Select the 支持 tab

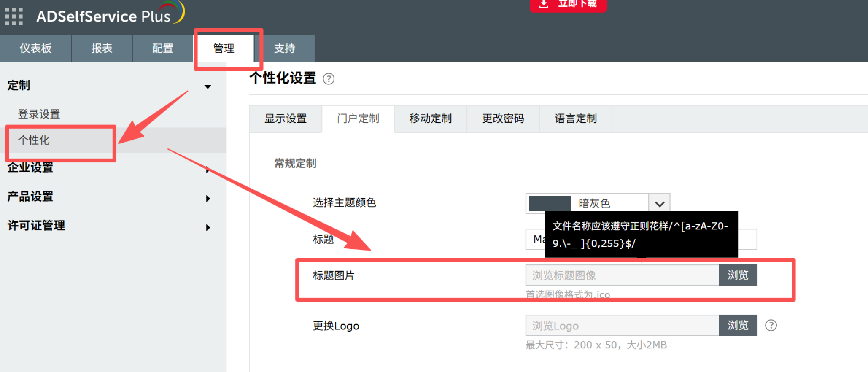pyautogui.click(x=285, y=49)
